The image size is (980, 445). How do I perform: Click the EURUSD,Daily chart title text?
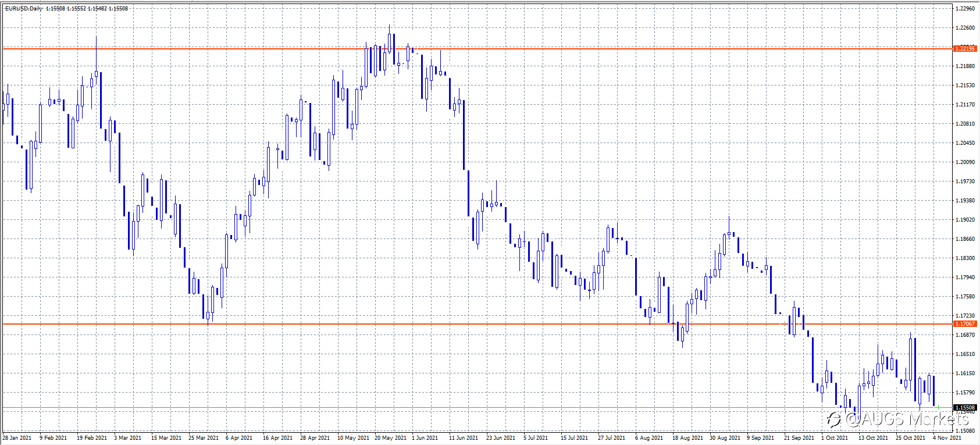point(24,9)
